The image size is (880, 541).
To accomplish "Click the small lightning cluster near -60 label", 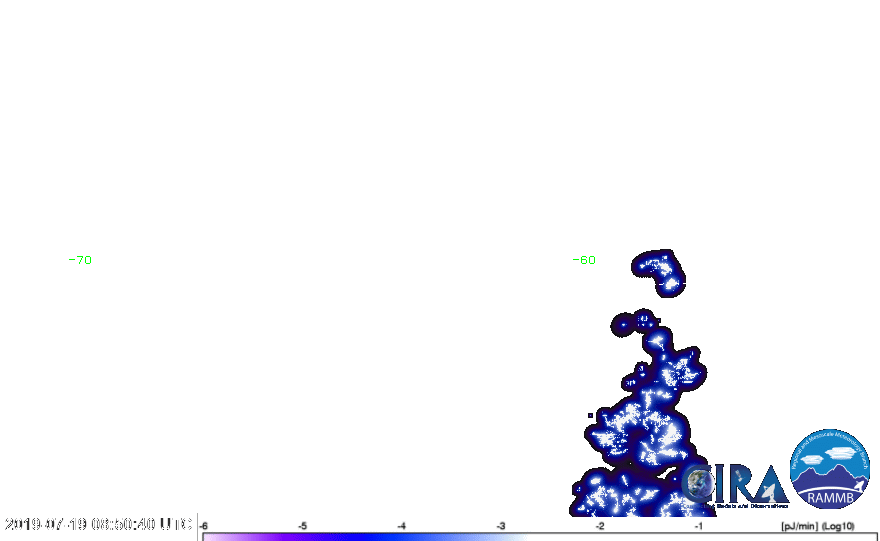I will pos(659,270).
